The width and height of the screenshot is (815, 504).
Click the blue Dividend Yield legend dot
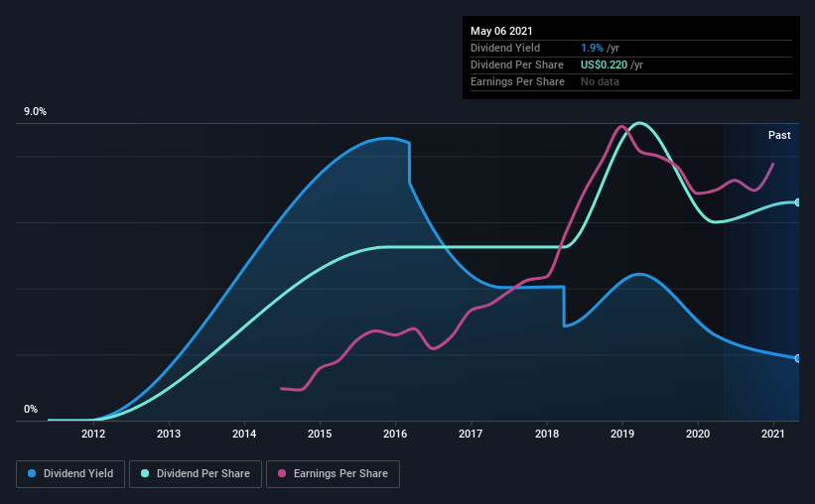pyautogui.click(x=32, y=473)
